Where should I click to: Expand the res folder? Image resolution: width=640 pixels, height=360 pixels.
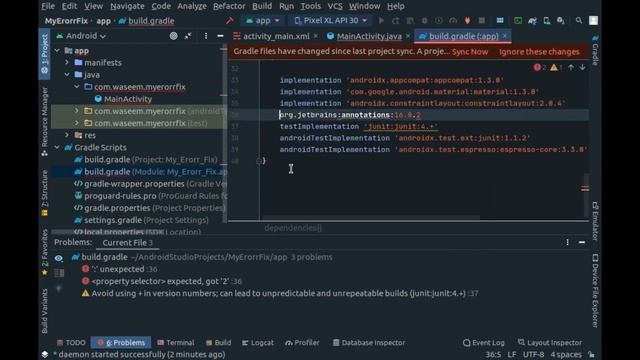coord(67,135)
